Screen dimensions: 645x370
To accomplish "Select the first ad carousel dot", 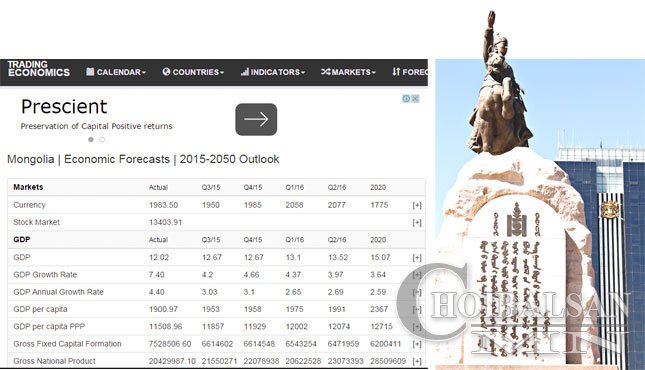I will point(91,140).
